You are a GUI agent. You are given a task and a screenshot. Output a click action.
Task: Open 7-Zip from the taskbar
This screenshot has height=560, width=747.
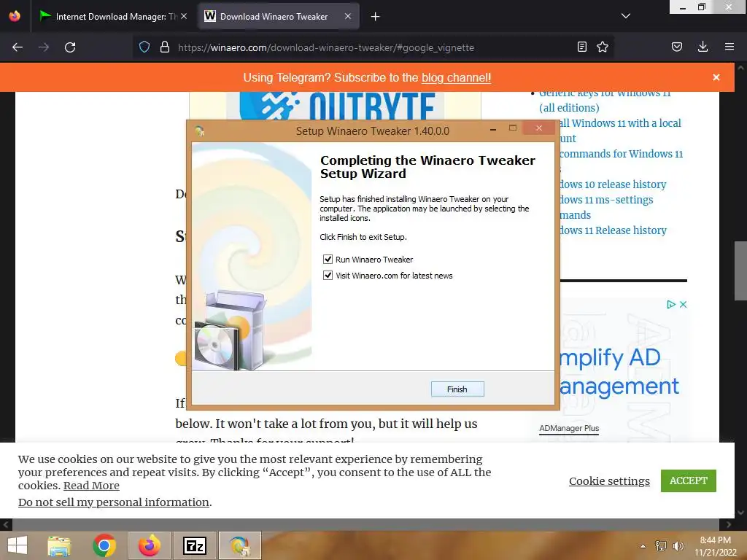pyautogui.click(x=194, y=545)
